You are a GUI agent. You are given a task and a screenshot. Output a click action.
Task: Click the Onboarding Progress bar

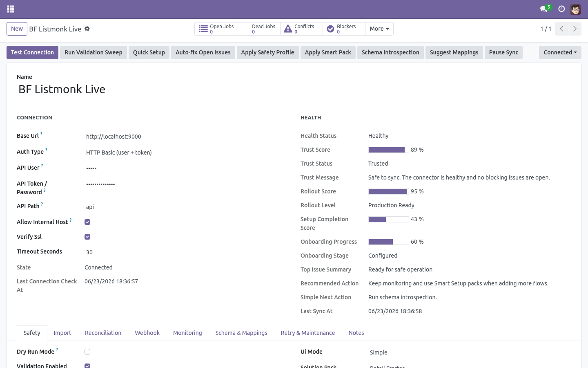(389, 242)
